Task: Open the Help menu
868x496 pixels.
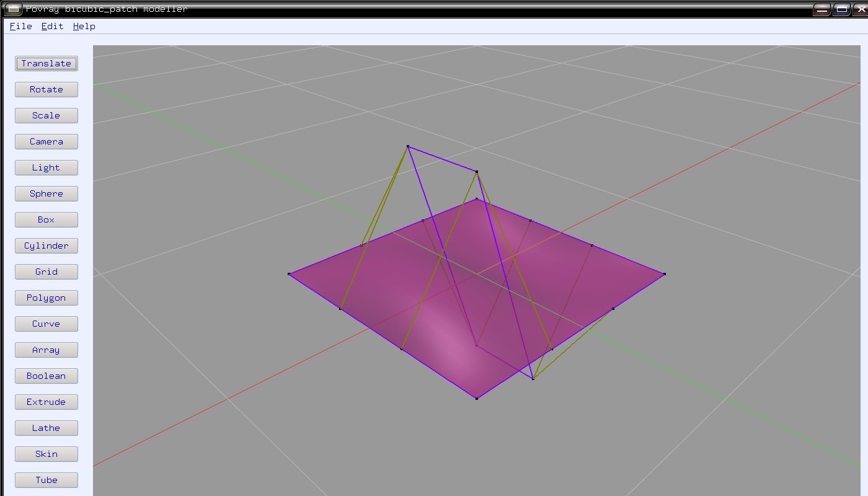Action: tap(84, 26)
